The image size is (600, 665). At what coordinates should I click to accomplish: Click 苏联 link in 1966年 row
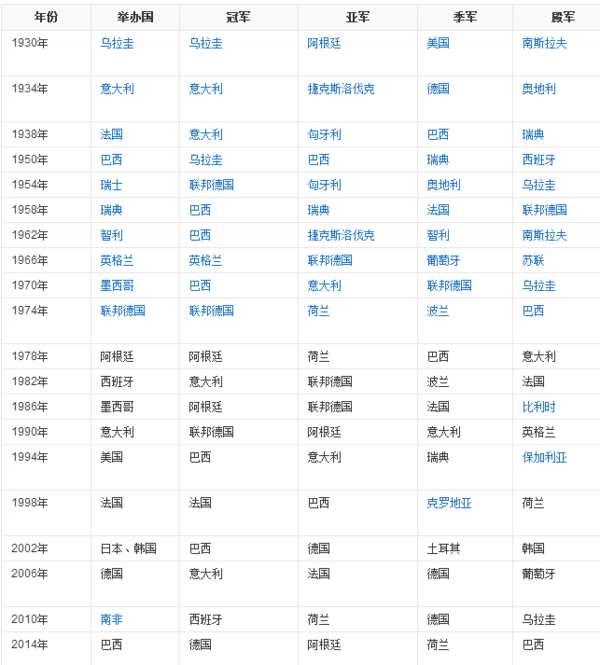[x=533, y=260]
